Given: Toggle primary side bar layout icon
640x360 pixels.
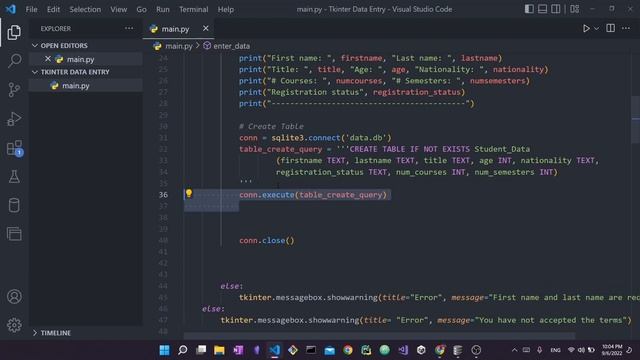Looking at the screenshot, I should [x=529, y=9].
